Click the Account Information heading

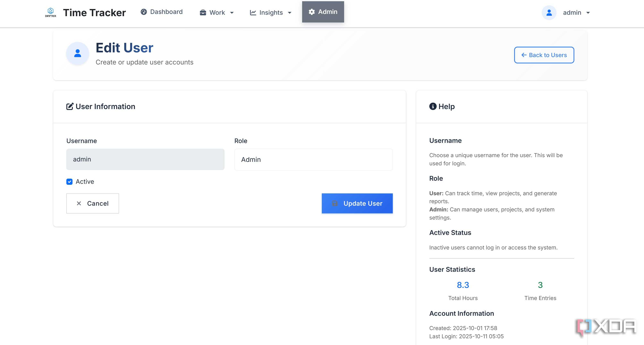pyautogui.click(x=461, y=313)
